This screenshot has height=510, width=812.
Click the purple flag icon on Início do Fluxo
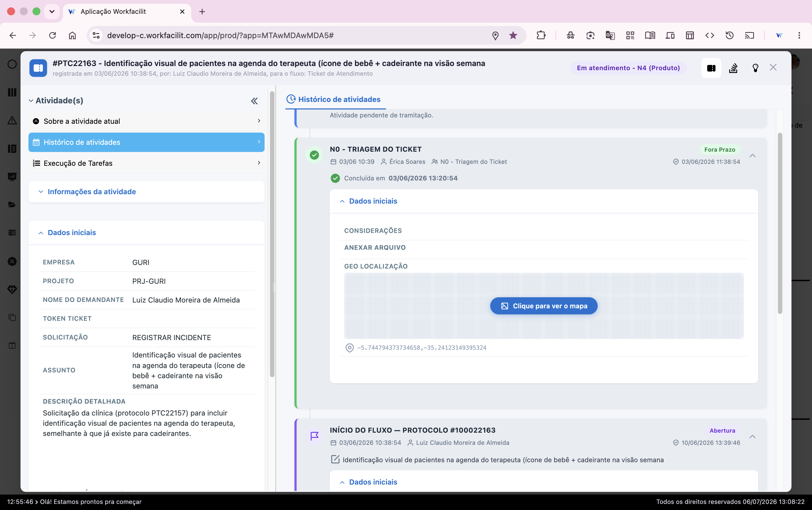pyautogui.click(x=314, y=436)
